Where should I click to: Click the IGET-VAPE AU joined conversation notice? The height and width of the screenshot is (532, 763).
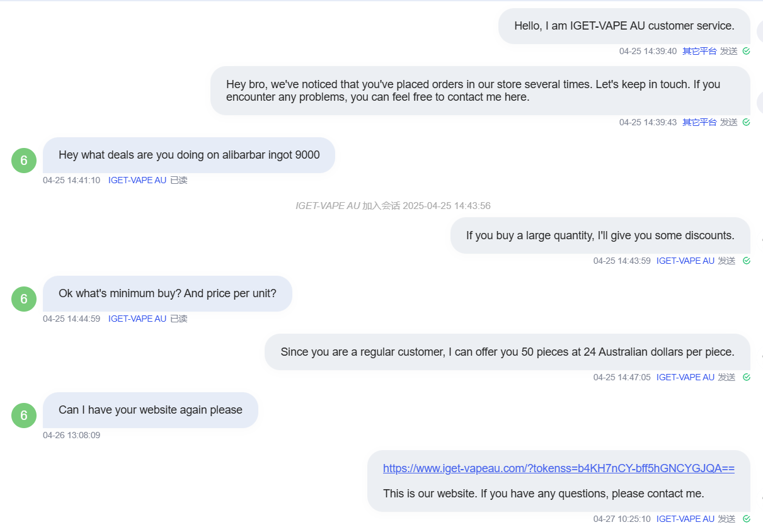(393, 206)
